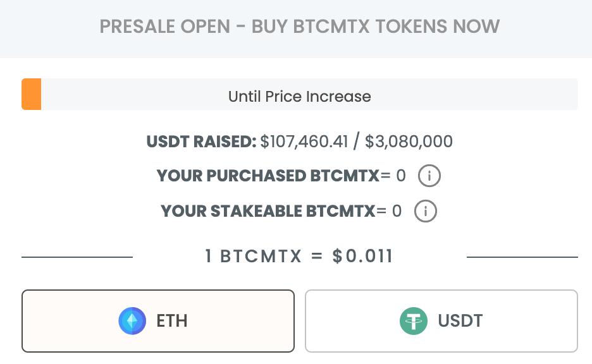Click the Until Price Increase bar

300,94
